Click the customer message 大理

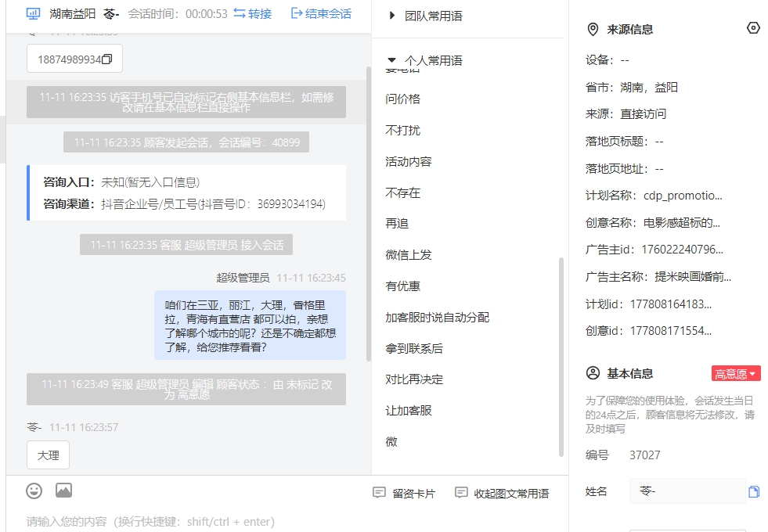tap(48, 455)
